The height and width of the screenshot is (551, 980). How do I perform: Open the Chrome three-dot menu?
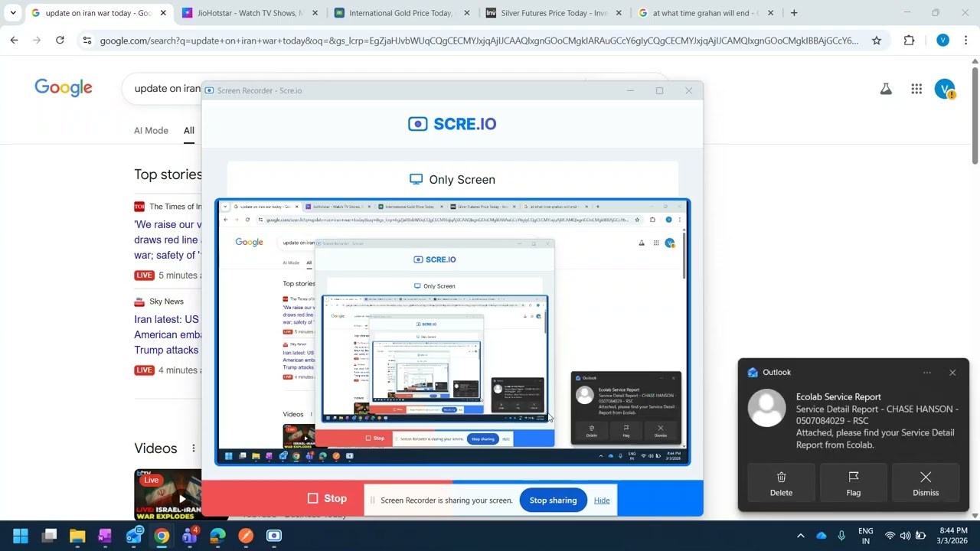pyautogui.click(x=966, y=41)
